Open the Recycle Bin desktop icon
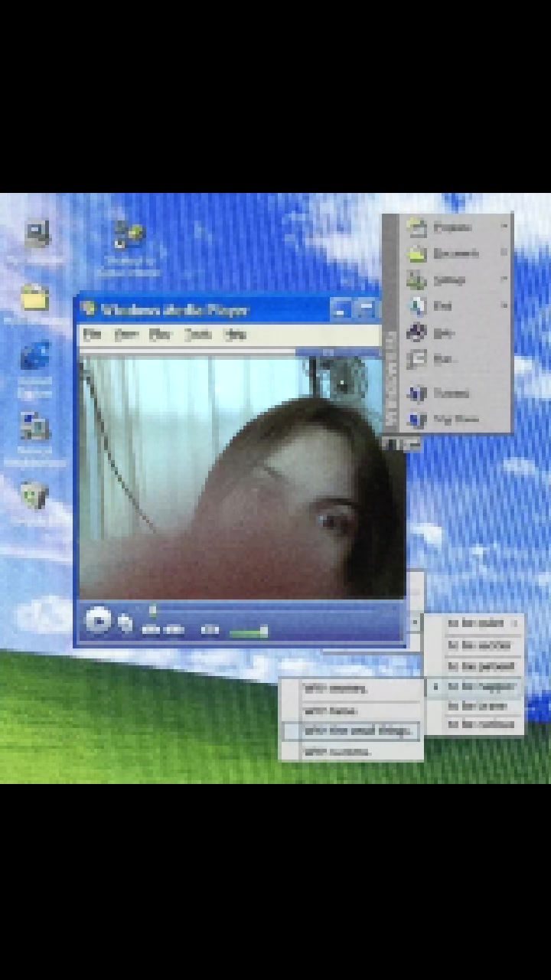551x980 pixels. pyautogui.click(x=34, y=495)
